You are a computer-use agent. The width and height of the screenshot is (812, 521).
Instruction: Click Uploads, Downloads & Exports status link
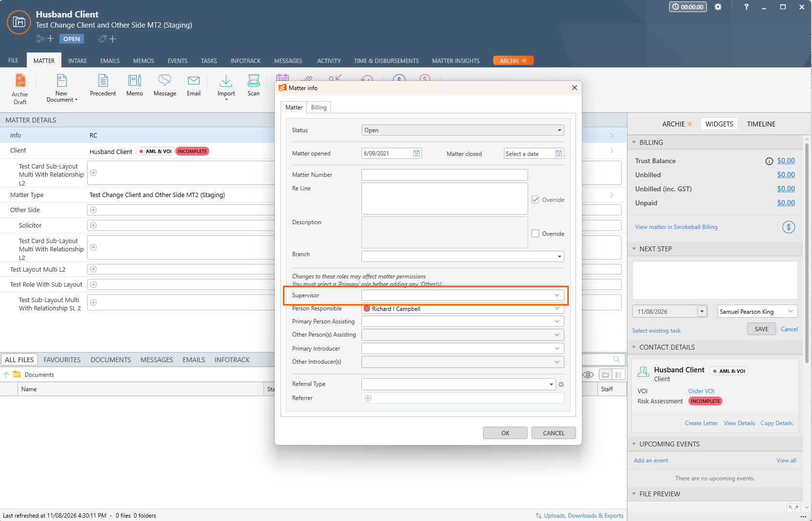pyautogui.click(x=583, y=516)
